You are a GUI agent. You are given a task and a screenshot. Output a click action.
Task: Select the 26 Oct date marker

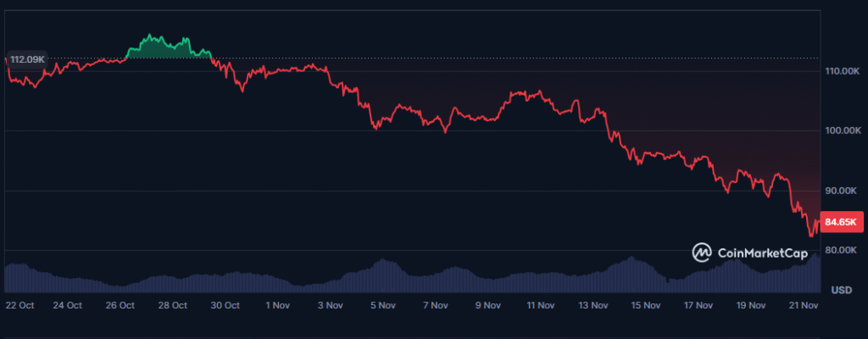pyautogui.click(x=120, y=305)
